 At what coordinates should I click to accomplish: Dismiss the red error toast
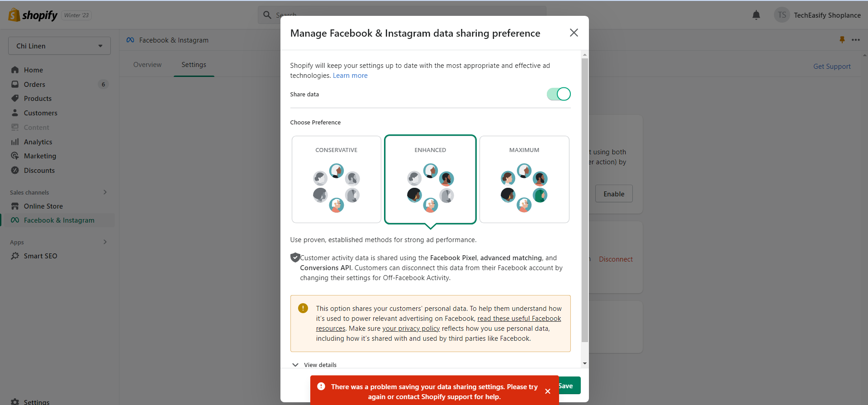548,391
